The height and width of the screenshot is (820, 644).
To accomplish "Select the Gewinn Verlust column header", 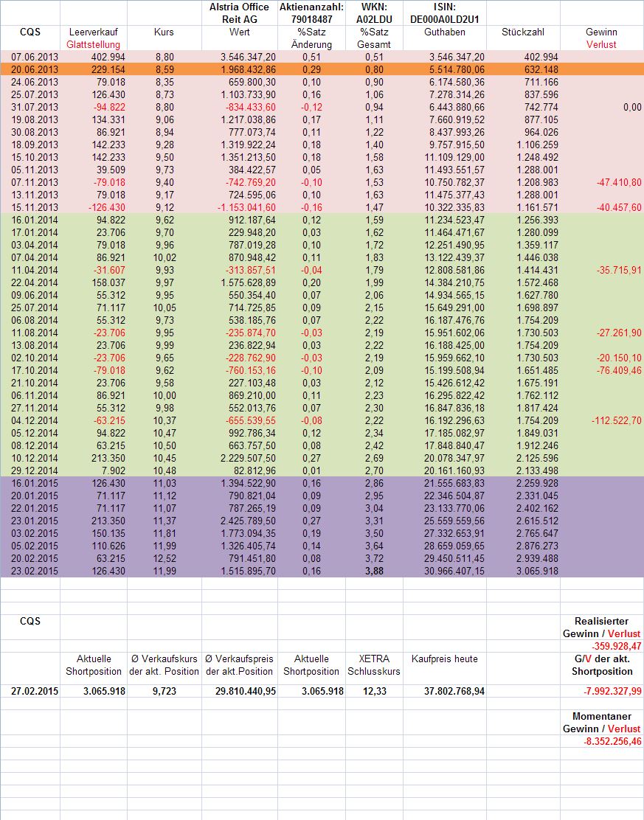I will [x=601, y=38].
